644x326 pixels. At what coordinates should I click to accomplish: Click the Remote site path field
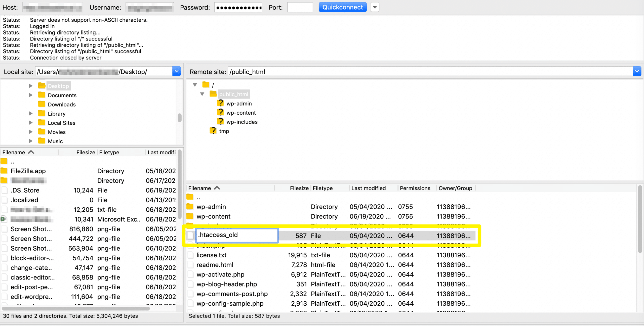tap(430, 72)
